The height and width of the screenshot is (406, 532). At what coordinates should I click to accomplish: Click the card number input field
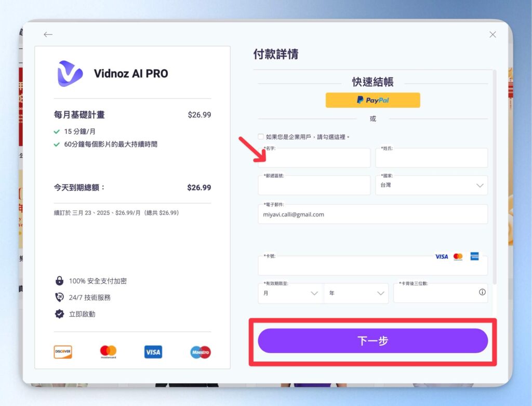pyautogui.click(x=373, y=266)
